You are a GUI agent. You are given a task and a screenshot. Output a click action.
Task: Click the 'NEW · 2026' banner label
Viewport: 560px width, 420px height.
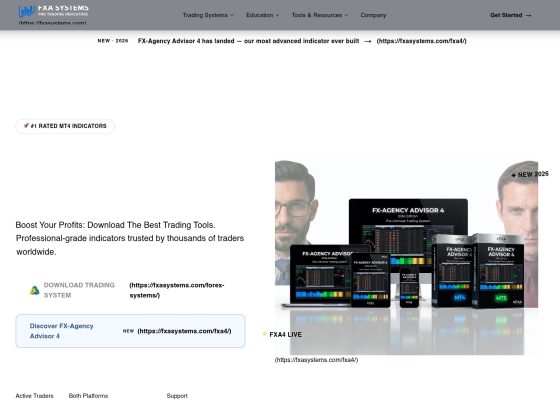pyautogui.click(x=113, y=41)
